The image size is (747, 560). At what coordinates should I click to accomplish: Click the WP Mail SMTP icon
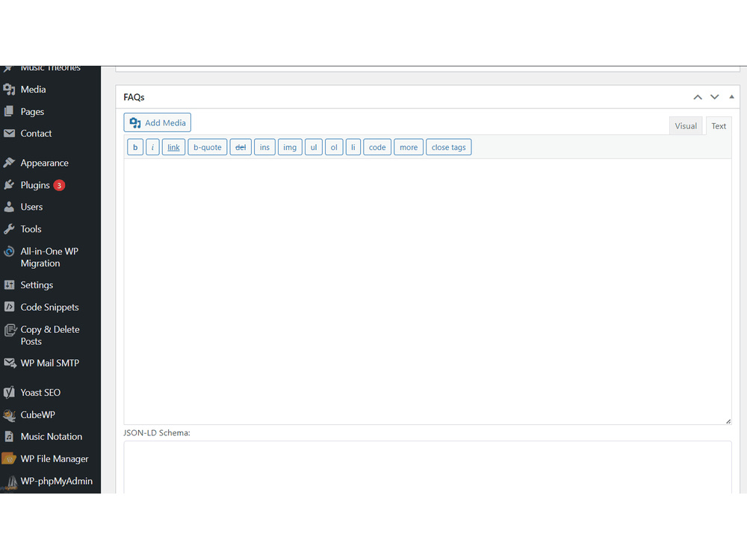pos(10,363)
